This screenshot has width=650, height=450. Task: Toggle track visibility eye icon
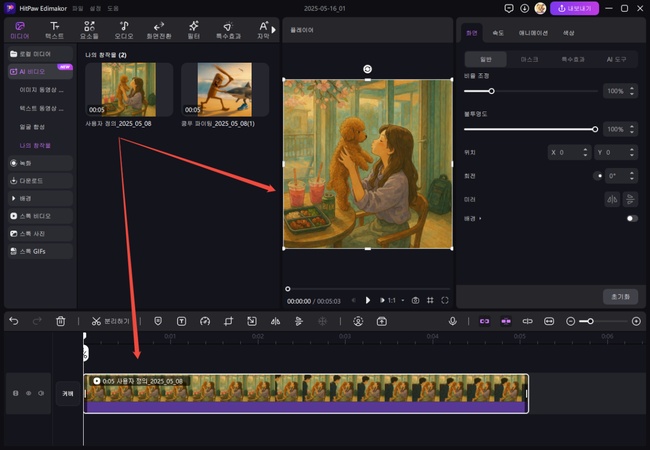click(x=29, y=393)
